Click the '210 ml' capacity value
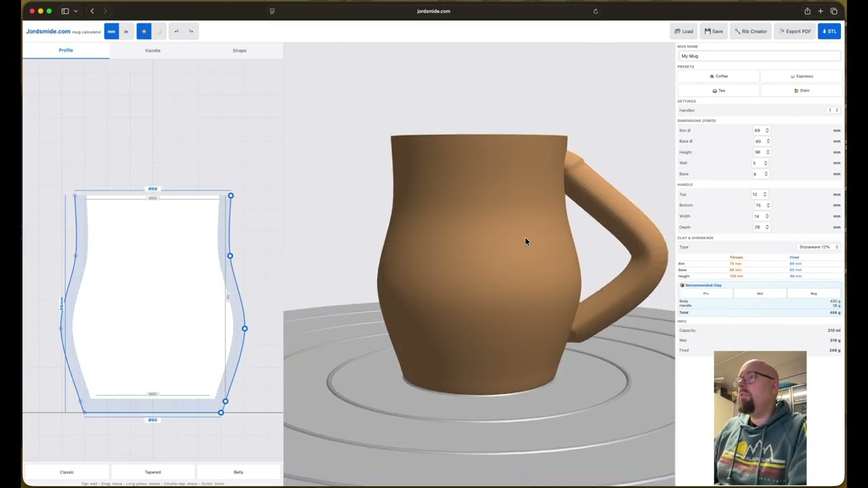The height and width of the screenshot is (488, 868). (834, 330)
